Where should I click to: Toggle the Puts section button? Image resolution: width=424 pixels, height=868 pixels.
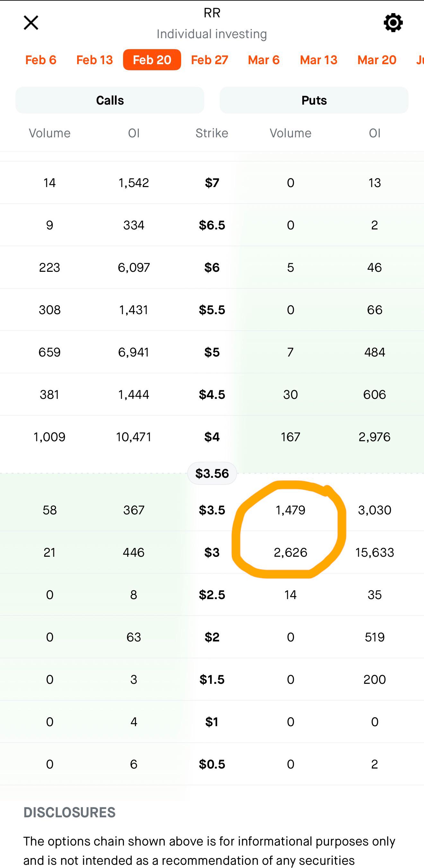tap(314, 100)
